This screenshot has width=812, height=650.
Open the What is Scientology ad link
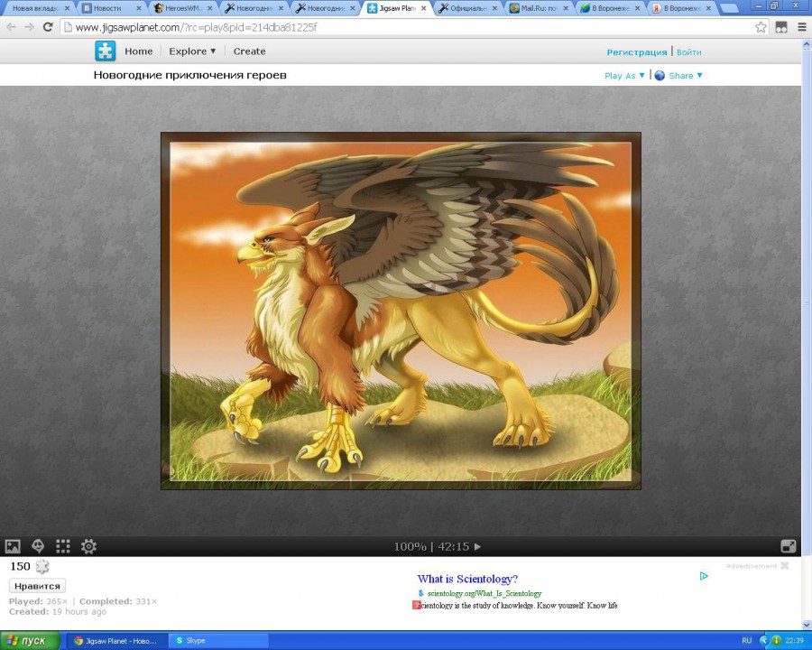(467, 579)
